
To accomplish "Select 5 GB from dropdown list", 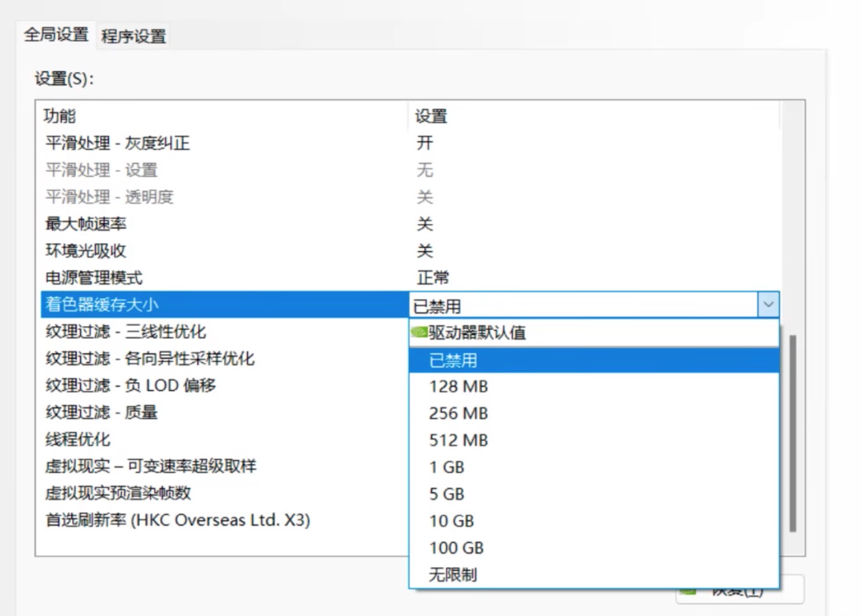I will tap(594, 494).
